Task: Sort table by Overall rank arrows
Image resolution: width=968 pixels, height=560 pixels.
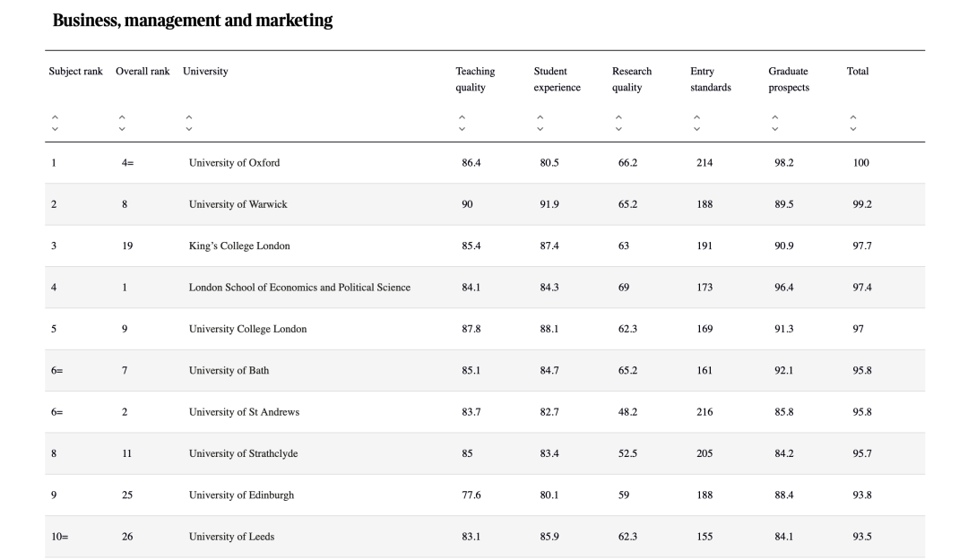Action: (x=122, y=123)
